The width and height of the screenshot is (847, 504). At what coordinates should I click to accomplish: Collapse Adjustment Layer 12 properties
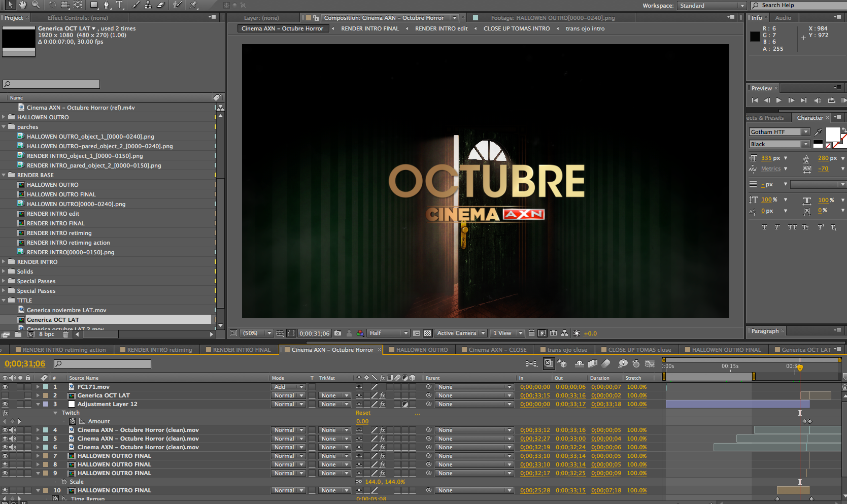pos(38,404)
